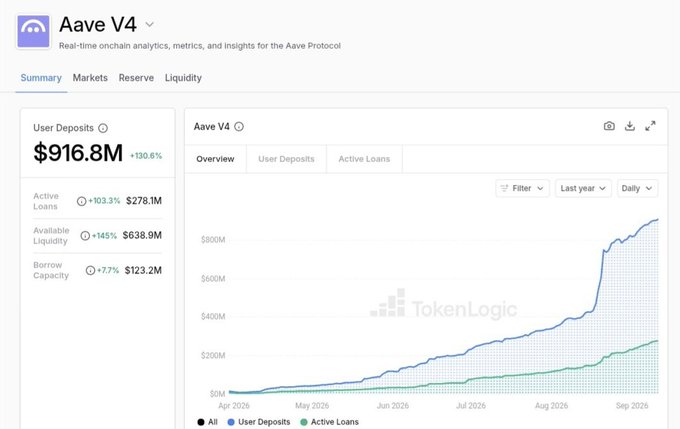Expand the Aave V4 version dropdown chevron

[x=150, y=25]
